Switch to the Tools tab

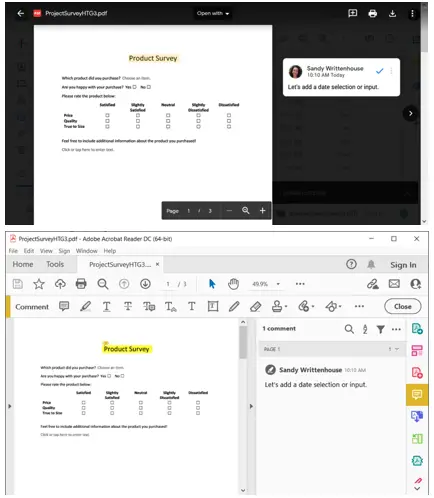pos(55,264)
